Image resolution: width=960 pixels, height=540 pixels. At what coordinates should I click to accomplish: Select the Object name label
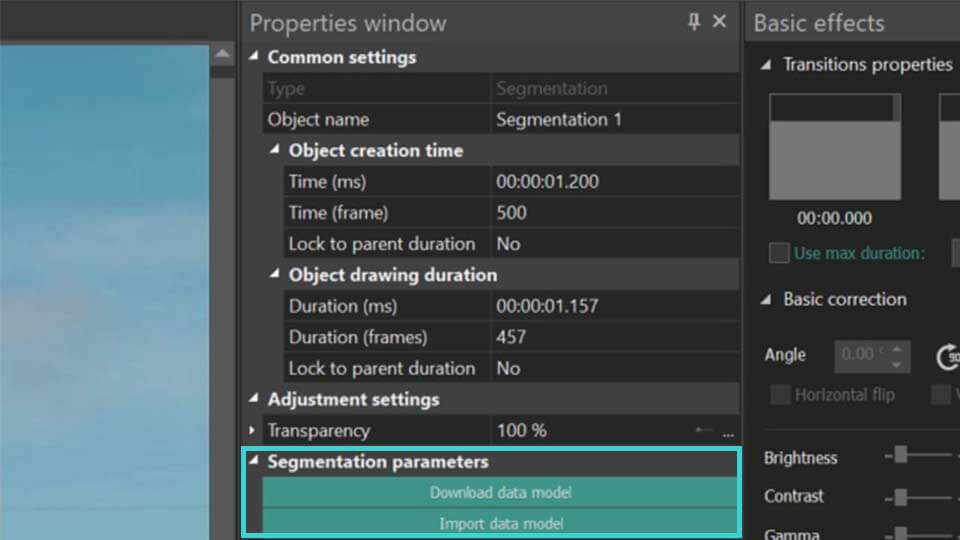[318, 119]
